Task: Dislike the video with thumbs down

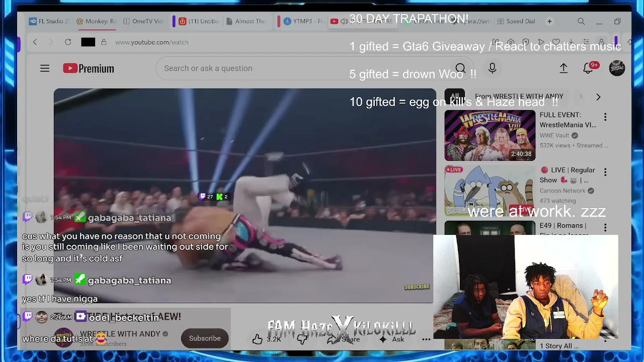Action: [302, 339]
